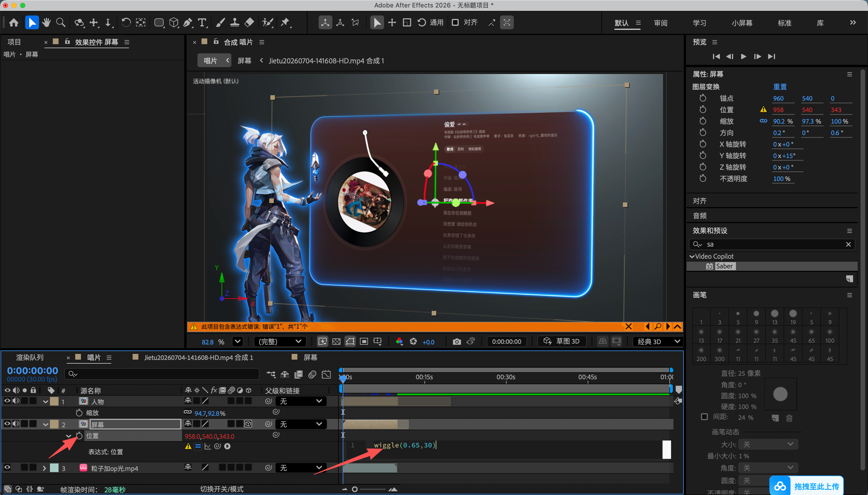
Task: Open parent dropdown for 屏幕 layer
Action: coord(301,424)
